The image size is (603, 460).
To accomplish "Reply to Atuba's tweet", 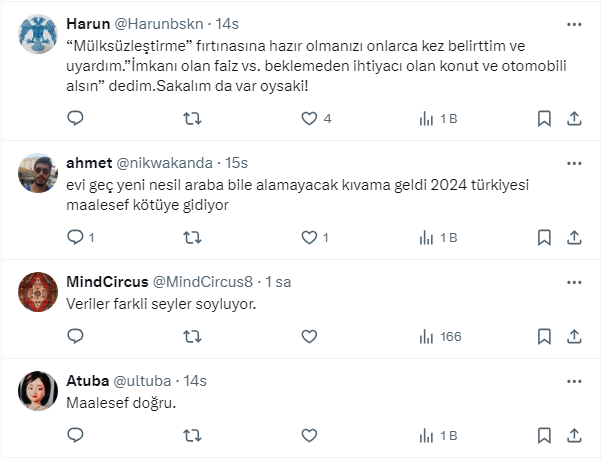I will click(x=75, y=435).
